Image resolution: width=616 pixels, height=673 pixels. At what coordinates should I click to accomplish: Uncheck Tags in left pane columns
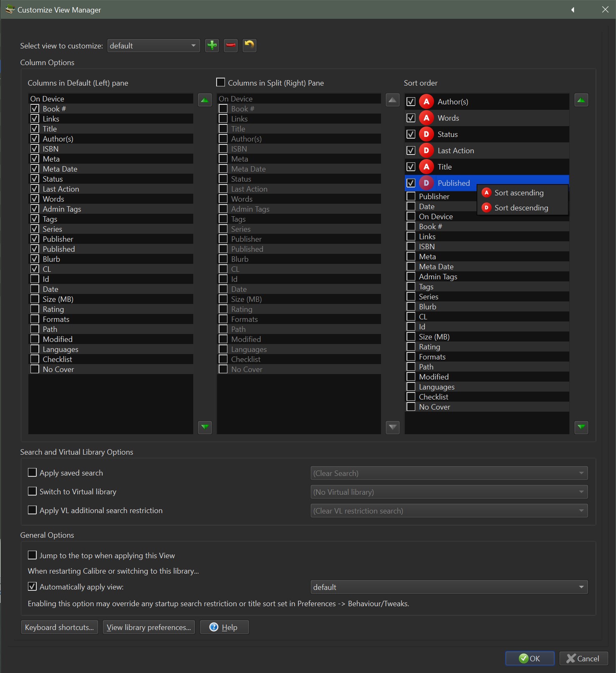(35, 219)
